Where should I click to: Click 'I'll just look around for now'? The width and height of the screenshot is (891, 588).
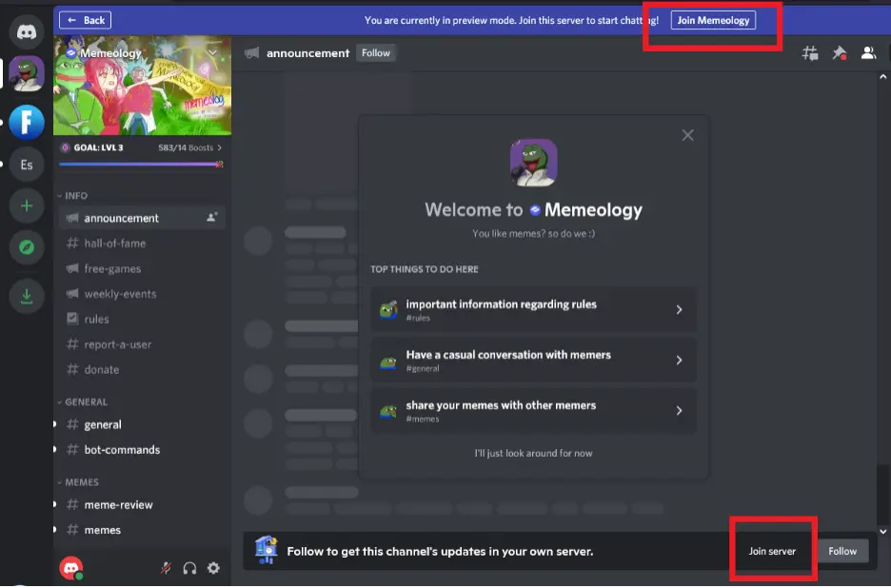533,453
